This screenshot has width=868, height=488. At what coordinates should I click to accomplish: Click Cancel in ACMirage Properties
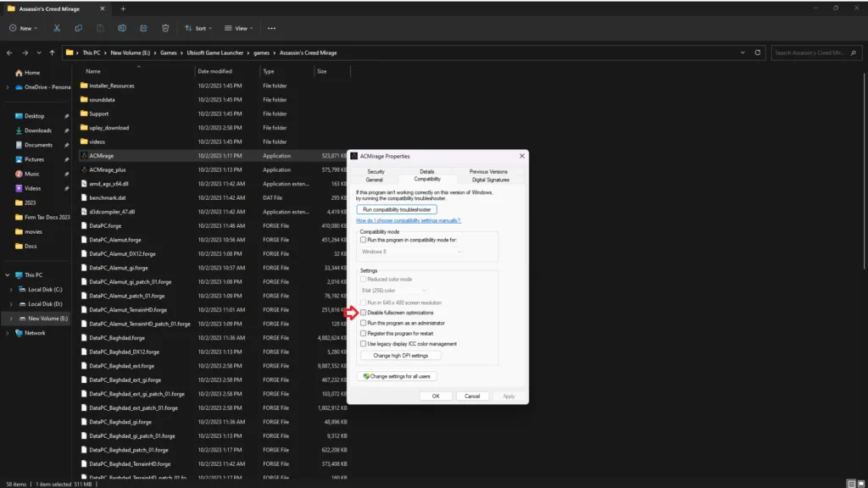tap(472, 396)
